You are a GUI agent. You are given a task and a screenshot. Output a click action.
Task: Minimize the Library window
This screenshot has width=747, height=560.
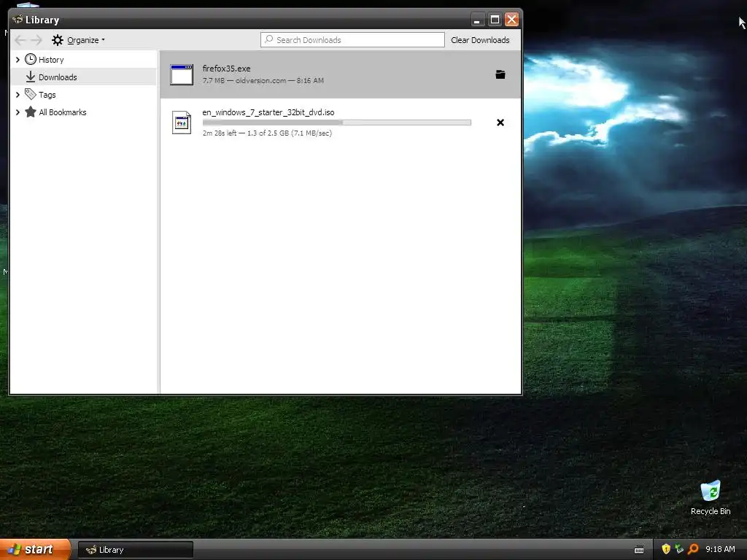pos(477,20)
